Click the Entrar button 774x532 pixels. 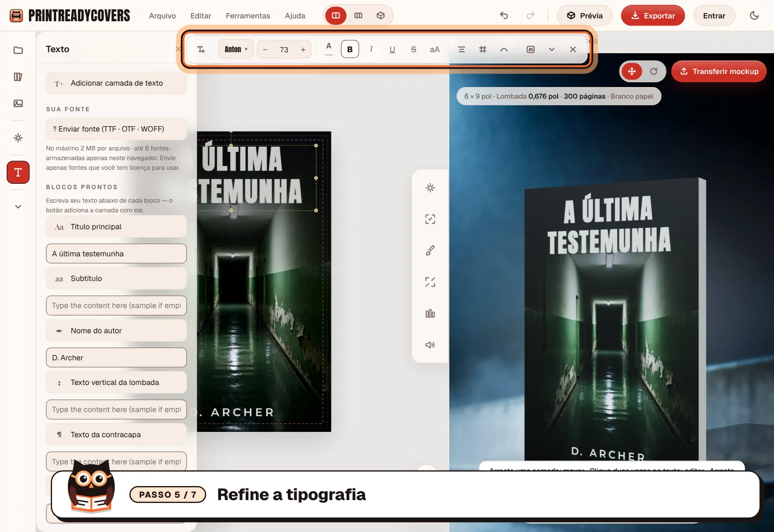(714, 15)
